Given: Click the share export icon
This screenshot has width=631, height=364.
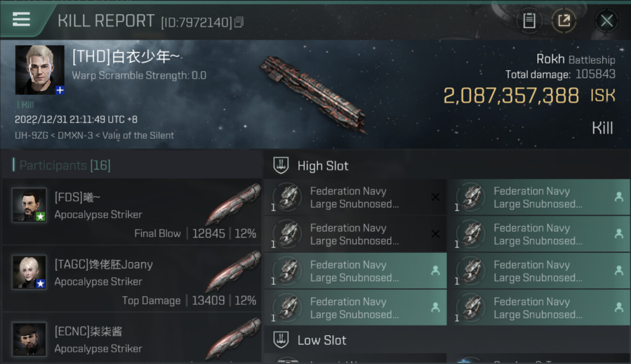Looking at the screenshot, I should 564,20.
